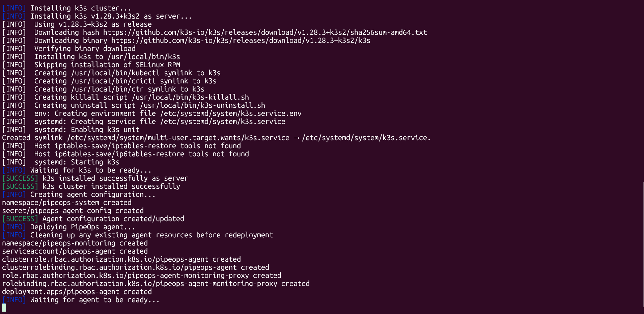Viewport: 644px width, 314px height.
Task: Click the /usr/local/bin/k3s-uninstall.sh path
Action: [x=202, y=105]
